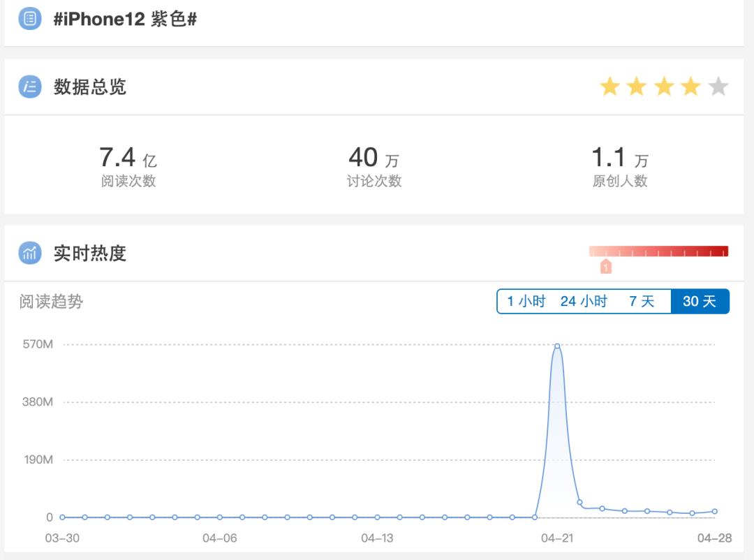Click the first data point at 03-30
Image resolution: width=754 pixels, height=560 pixels.
coord(62,517)
